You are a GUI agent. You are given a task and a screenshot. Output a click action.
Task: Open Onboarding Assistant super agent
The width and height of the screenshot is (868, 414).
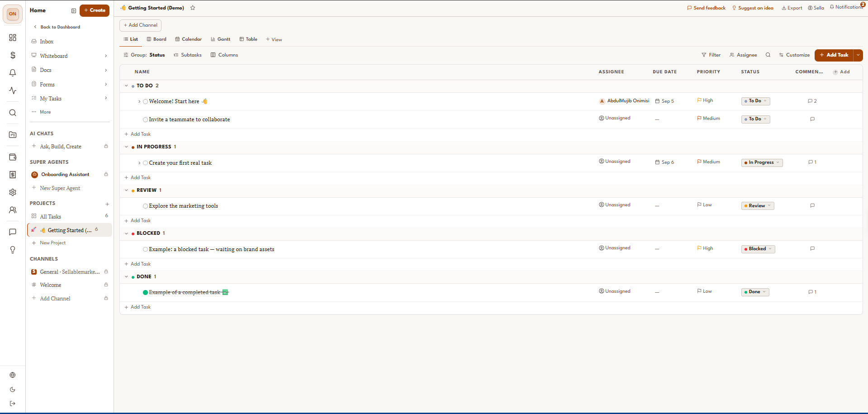[65, 175]
